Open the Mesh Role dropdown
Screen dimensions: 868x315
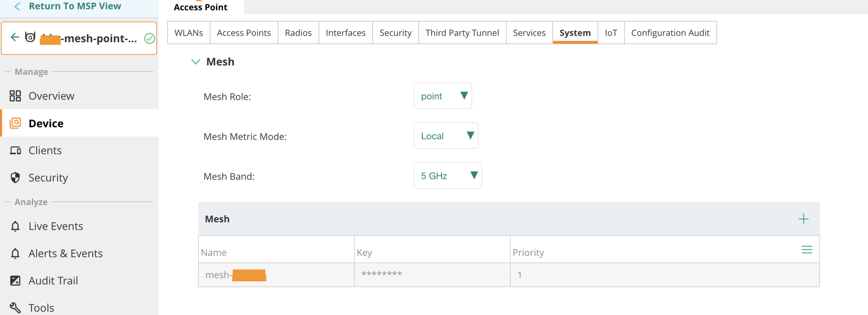(x=442, y=96)
